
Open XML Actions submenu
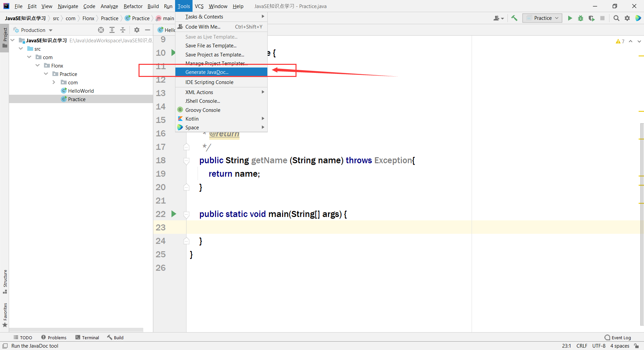[221, 92]
